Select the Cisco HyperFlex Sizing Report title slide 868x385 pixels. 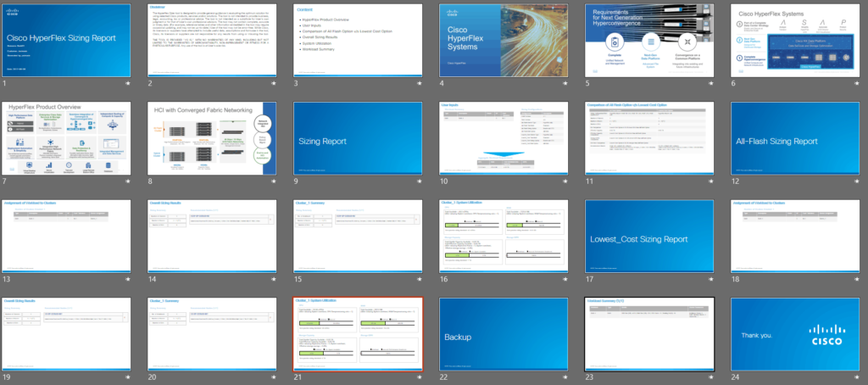pyautogui.click(x=66, y=41)
